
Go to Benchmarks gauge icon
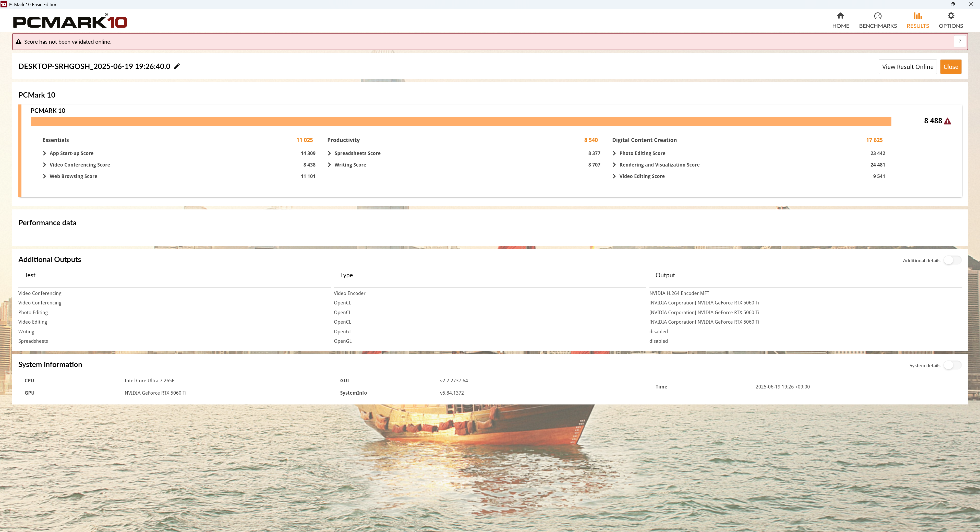[878, 16]
